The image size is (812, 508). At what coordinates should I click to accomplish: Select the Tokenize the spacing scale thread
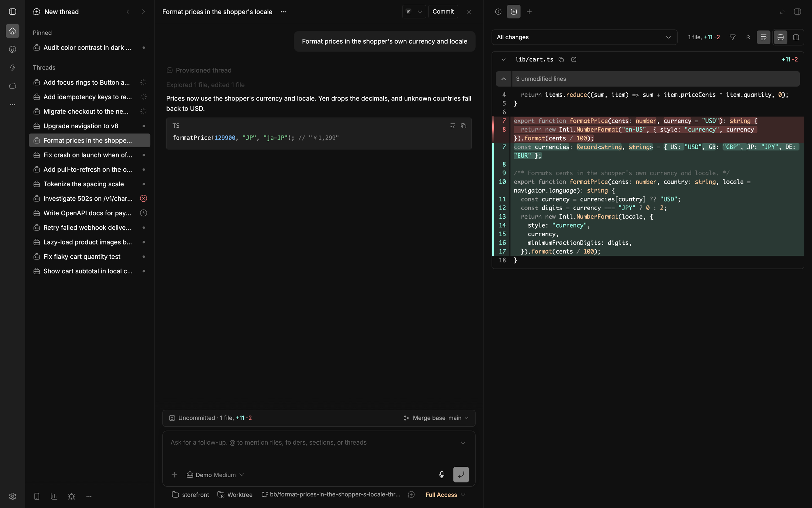(90, 184)
